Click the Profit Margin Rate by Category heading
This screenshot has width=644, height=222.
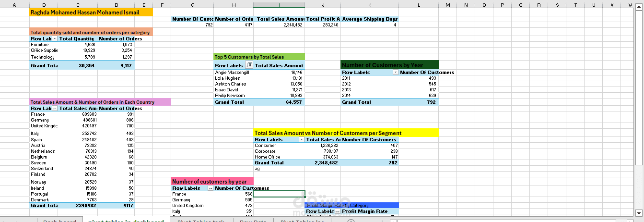pyautogui.click(x=351, y=205)
